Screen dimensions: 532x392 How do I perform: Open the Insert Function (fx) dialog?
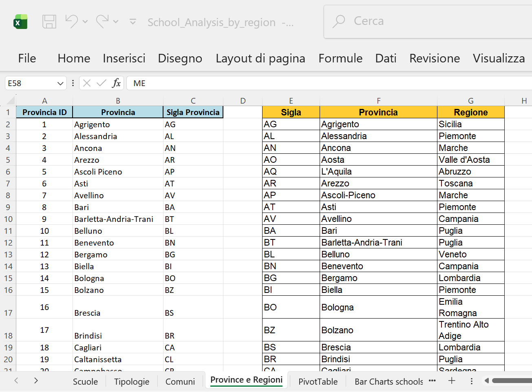click(117, 83)
